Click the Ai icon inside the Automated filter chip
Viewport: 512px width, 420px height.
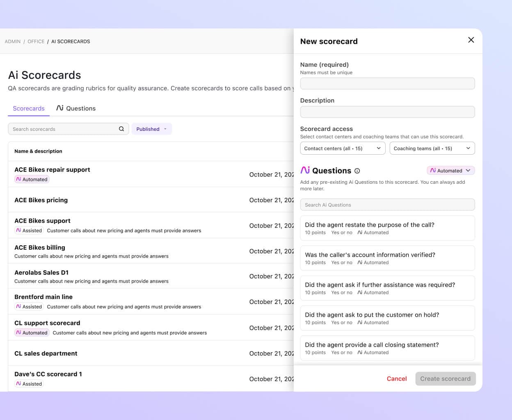(x=433, y=170)
